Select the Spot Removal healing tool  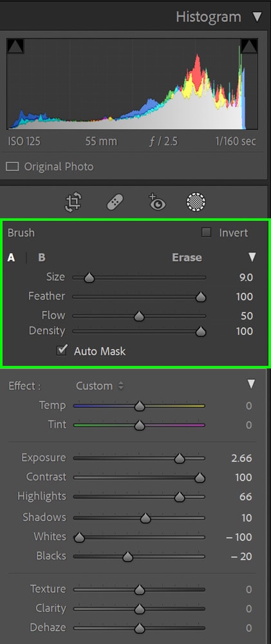point(115,202)
